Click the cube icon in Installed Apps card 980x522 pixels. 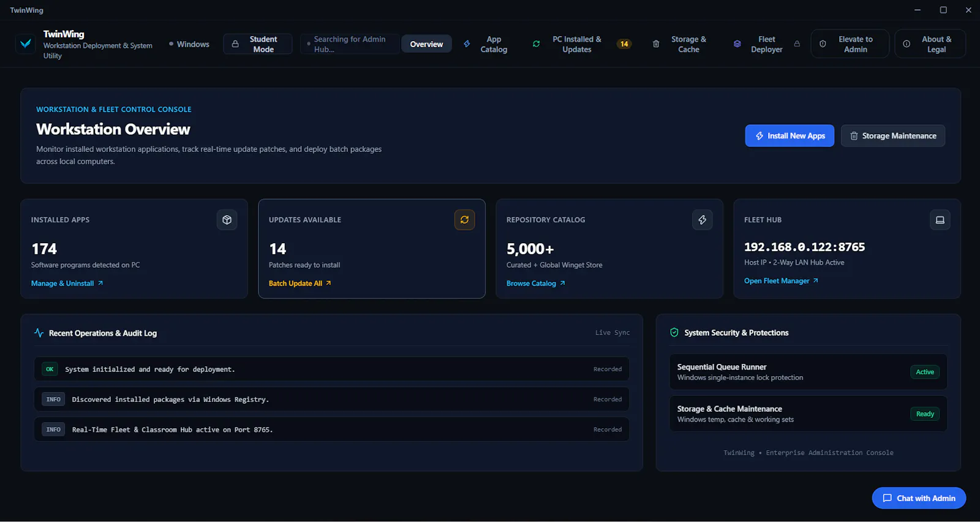pos(227,220)
